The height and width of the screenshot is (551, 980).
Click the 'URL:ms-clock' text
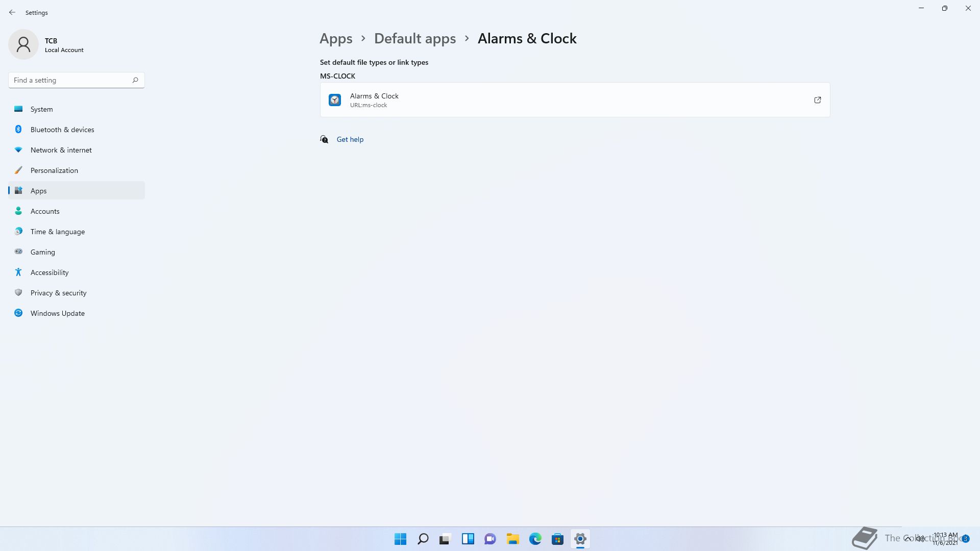point(369,105)
